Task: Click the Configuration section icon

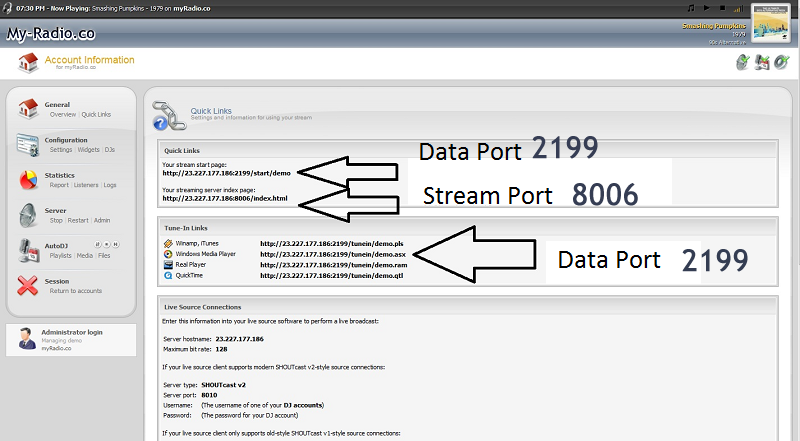Action: point(28,145)
